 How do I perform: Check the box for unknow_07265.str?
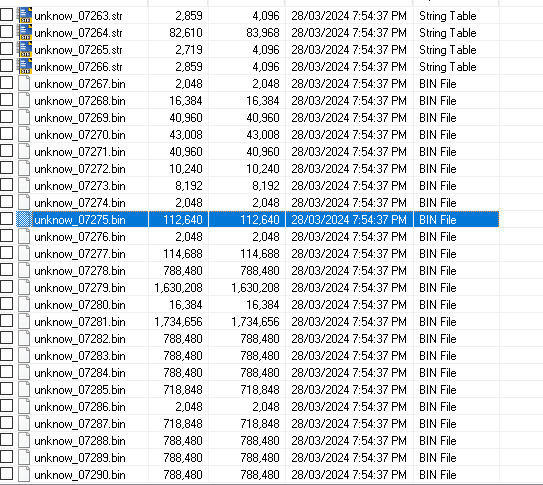[6, 49]
